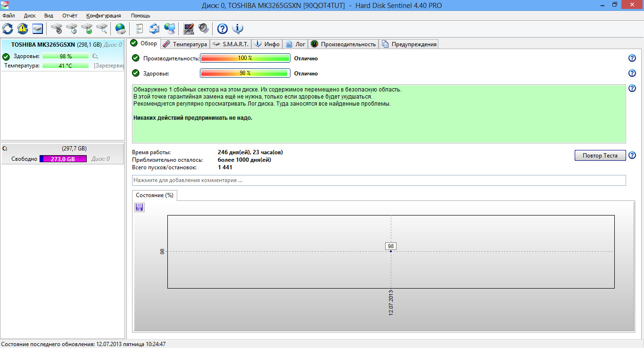Select the C: partition entry in left panel

[x=62, y=154]
